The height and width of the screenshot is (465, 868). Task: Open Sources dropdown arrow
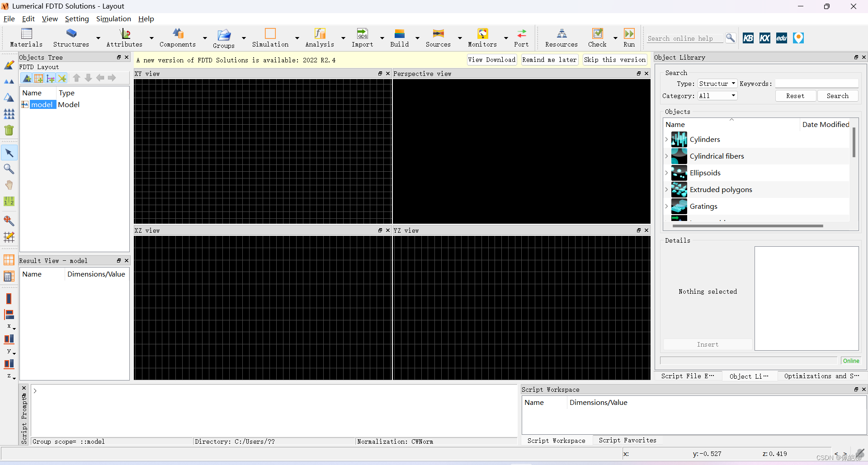click(460, 38)
